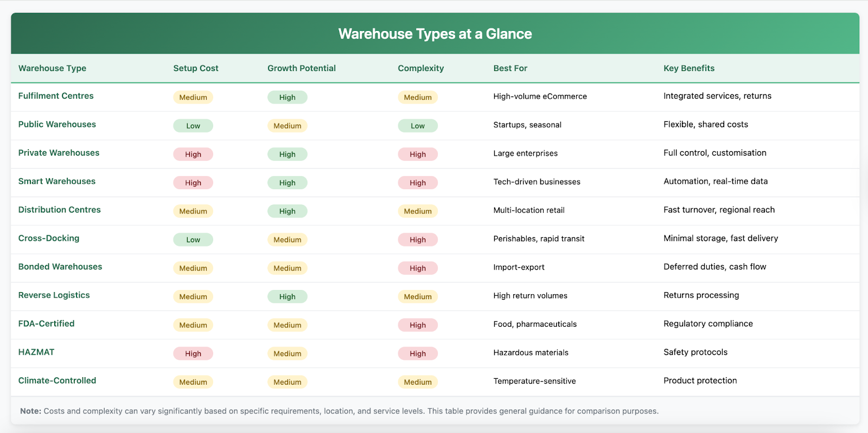
Task: Click Fulfilment Centres Setup Cost Medium badge
Action: point(193,98)
